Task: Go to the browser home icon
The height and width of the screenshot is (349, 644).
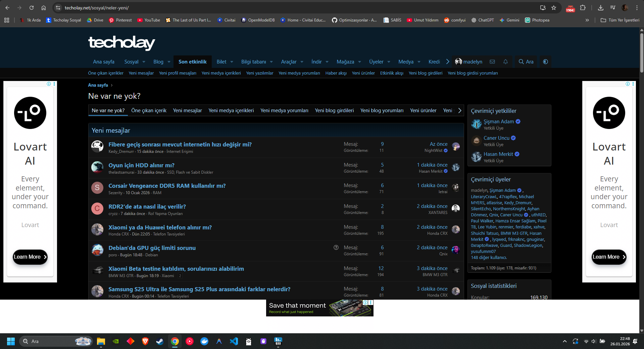Action: click(x=44, y=8)
